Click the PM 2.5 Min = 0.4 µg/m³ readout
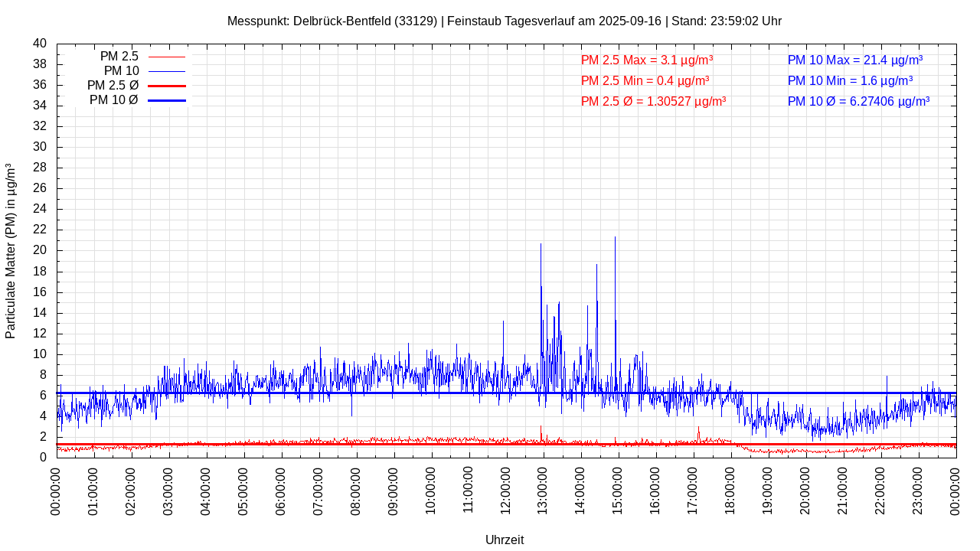The width and height of the screenshot is (980, 551). 645,80
